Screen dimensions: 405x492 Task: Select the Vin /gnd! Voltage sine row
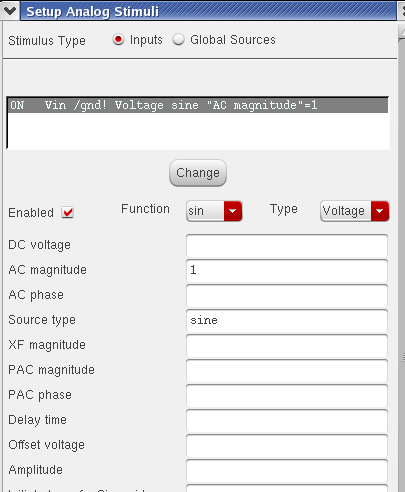pyautogui.click(x=198, y=105)
